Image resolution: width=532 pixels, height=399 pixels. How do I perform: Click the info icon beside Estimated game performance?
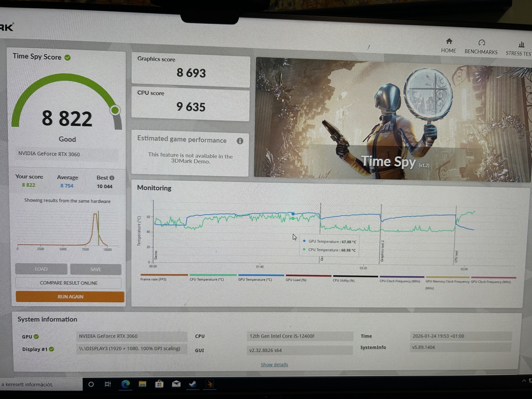(x=240, y=141)
